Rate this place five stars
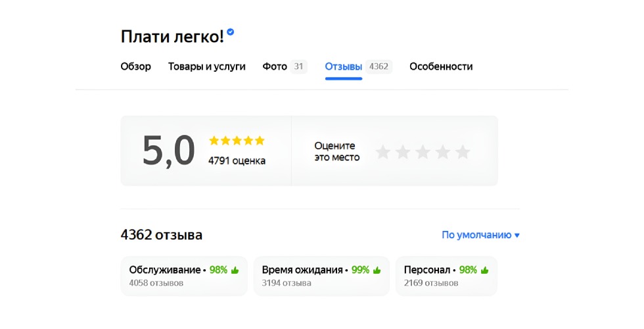This screenshot has height=329, width=644. tap(463, 152)
